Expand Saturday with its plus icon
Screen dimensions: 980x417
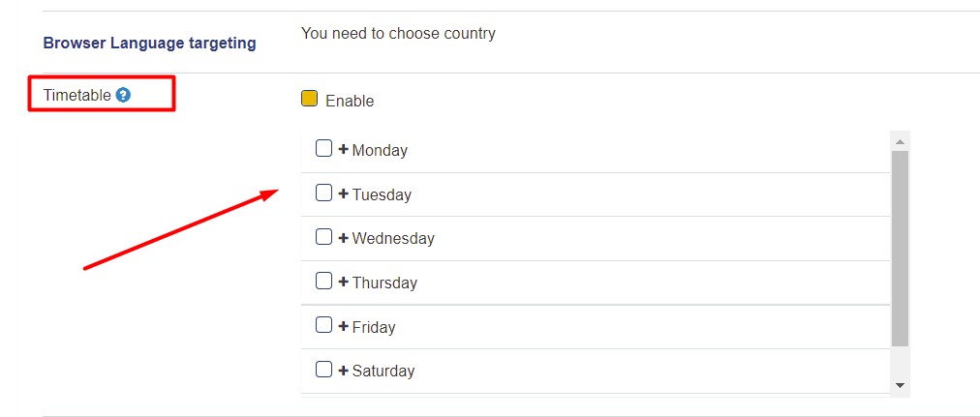click(x=343, y=371)
